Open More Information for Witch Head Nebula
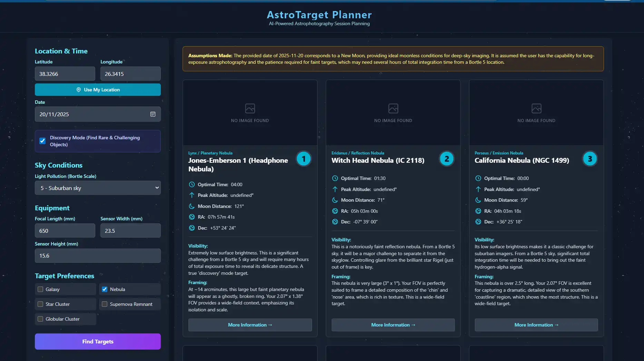Image resolution: width=644 pixels, height=361 pixels. click(x=393, y=325)
